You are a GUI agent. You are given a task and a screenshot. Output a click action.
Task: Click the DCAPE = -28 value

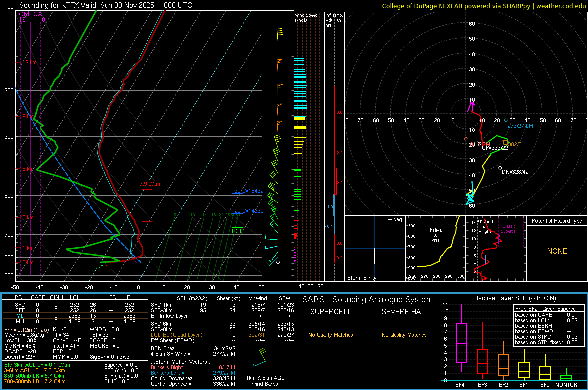pos(20,351)
